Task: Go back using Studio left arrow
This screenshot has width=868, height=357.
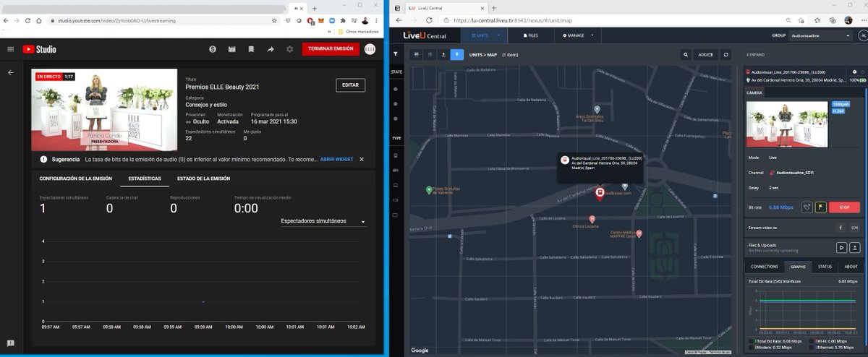Action: click(x=10, y=72)
